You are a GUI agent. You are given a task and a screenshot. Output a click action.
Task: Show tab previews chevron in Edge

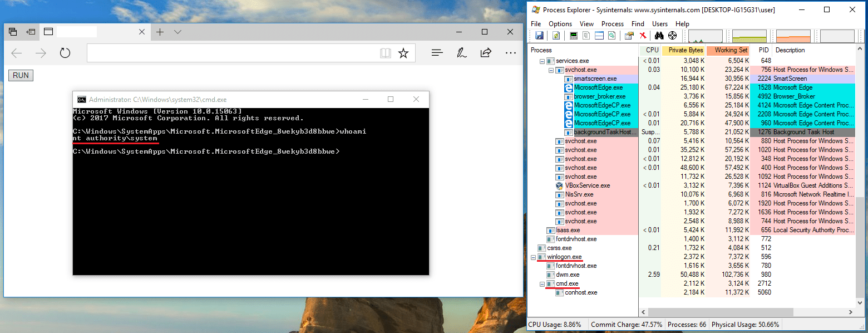[x=177, y=32]
